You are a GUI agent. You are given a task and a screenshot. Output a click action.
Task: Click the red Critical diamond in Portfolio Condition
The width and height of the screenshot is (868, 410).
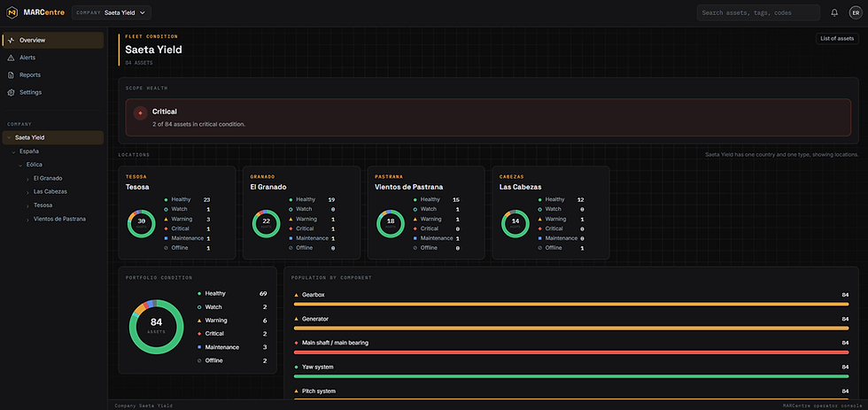(198, 334)
